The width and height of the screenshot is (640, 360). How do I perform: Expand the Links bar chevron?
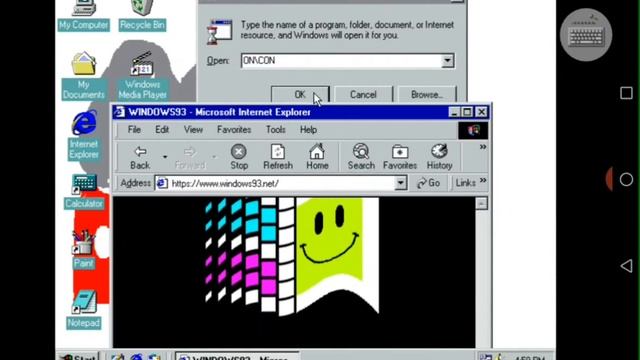point(483,180)
